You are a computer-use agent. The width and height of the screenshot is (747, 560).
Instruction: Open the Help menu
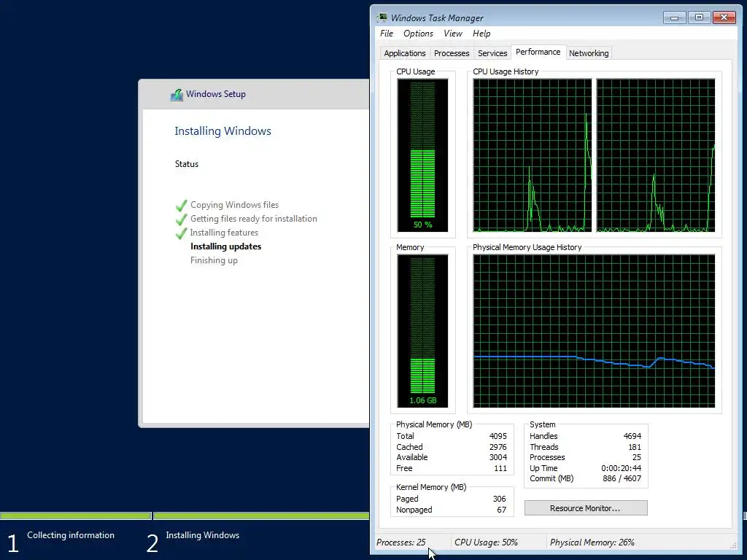[481, 34]
